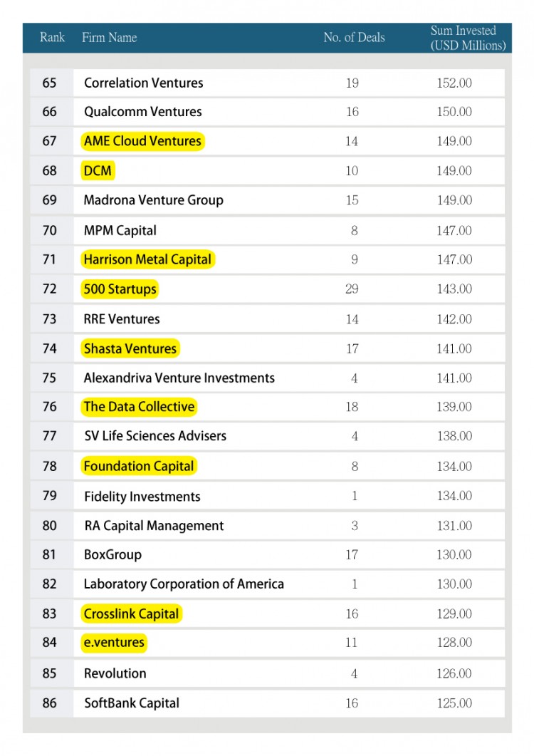Click the highlighted 500 Startups entry
The width and height of the screenshot is (534, 756).
pyautogui.click(x=120, y=289)
